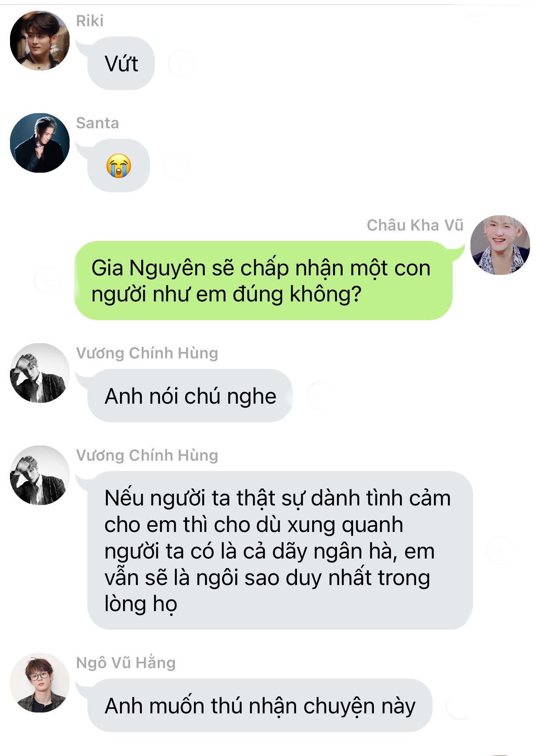This screenshot has width=540, height=756.
Task: Tap Santa's profile avatar
Action: coord(40,143)
